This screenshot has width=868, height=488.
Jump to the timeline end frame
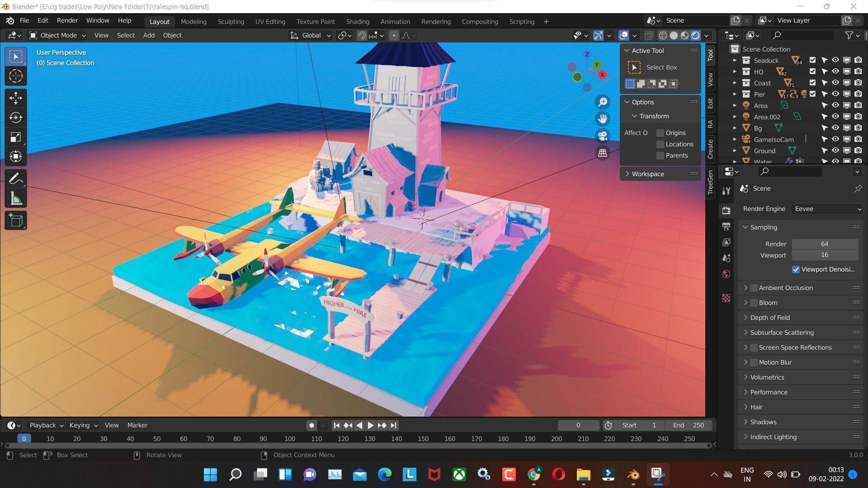[x=393, y=425]
